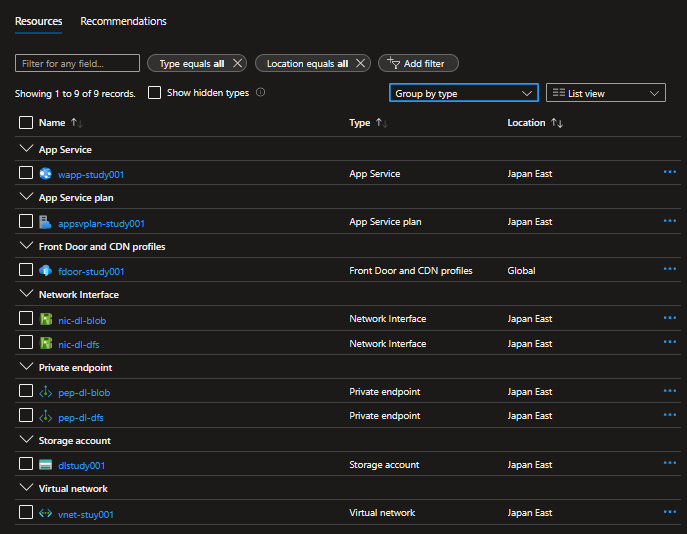The height and width of the screenshot is (534, 687).
Task: Click the nic-dl-blob network interface icon
Action: click(x=46, y=319)
